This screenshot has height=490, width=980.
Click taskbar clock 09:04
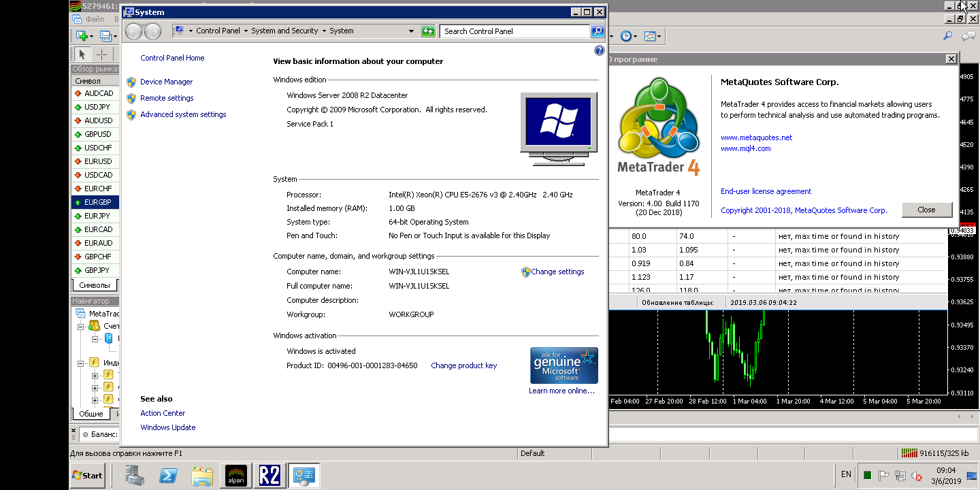[x=946, y=470]
